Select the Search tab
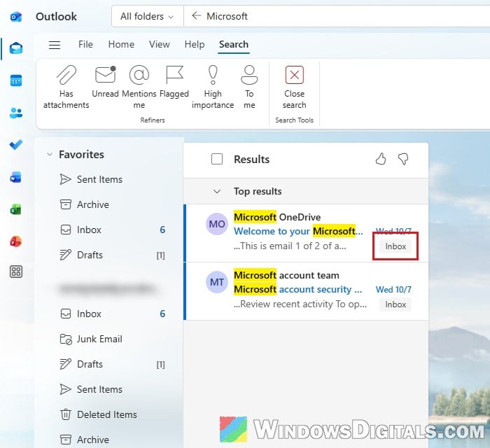This screenshot has width=490, height=448. (234, 44)
